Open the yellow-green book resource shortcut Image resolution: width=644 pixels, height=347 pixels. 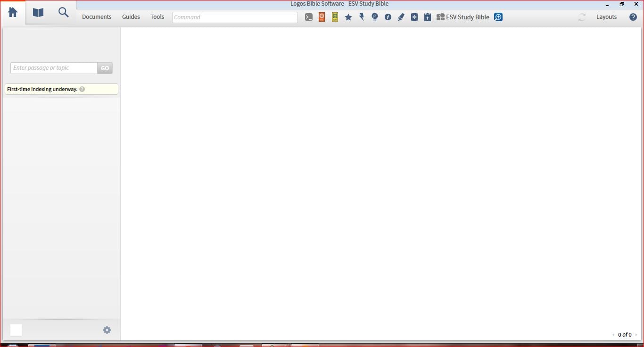[x=335, y=17]
